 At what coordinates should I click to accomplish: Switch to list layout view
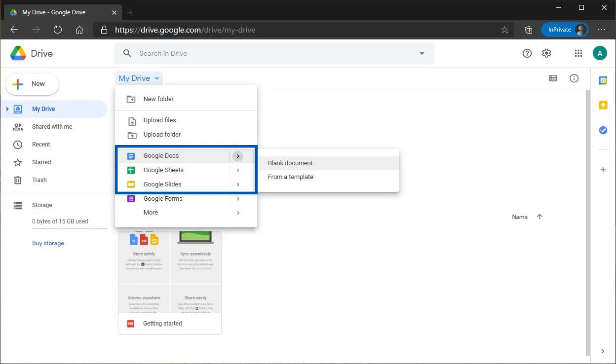coord(553,78)
